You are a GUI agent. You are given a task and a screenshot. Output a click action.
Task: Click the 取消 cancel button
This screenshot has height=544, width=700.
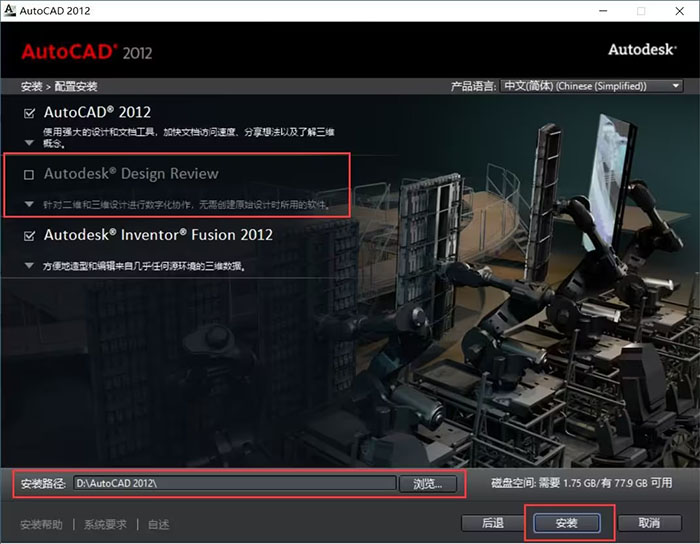pyautogui.click(x=650, y=523)
